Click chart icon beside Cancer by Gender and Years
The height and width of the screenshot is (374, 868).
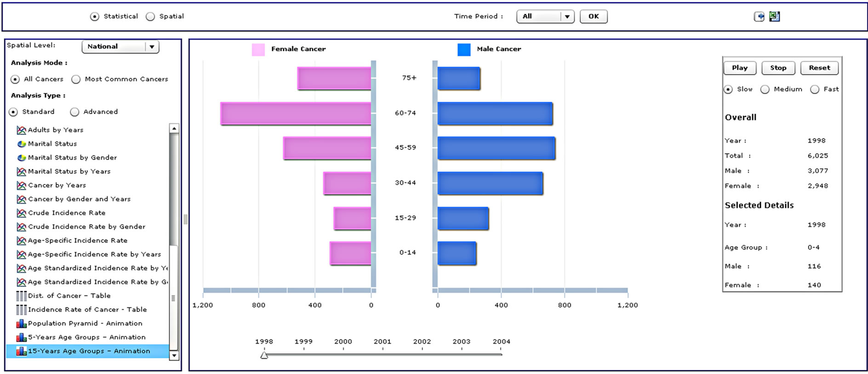[x=21, y=199]
